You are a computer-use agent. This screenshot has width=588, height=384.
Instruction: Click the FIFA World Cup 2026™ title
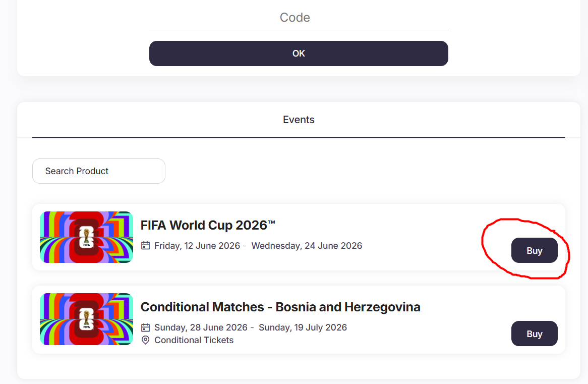(x=208, y=225)
